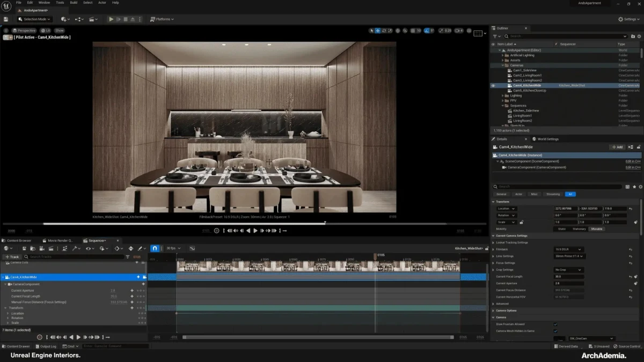
Task: Open the Blueprints toolbar icon menu
Action: [79, 19]
